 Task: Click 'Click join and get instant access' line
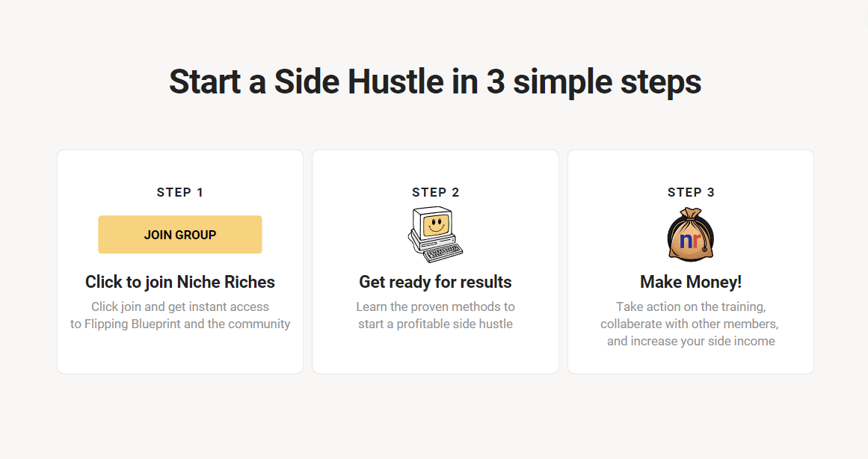point(180,306)
